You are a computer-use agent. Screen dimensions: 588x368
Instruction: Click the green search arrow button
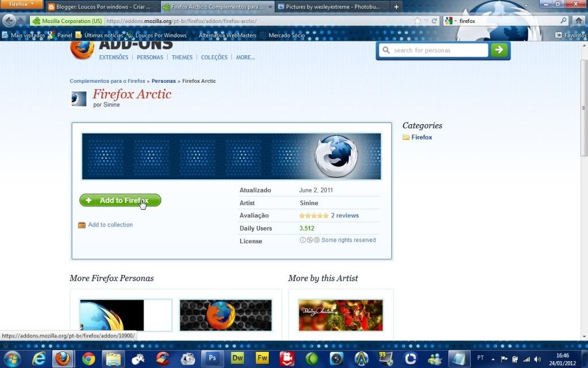[500, 50]
